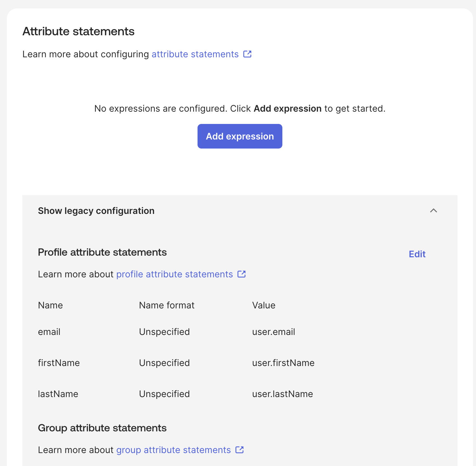Click external link icon after profile attribute statements
Viewport: 476px width, 466px height.
(x=242, y=274)
